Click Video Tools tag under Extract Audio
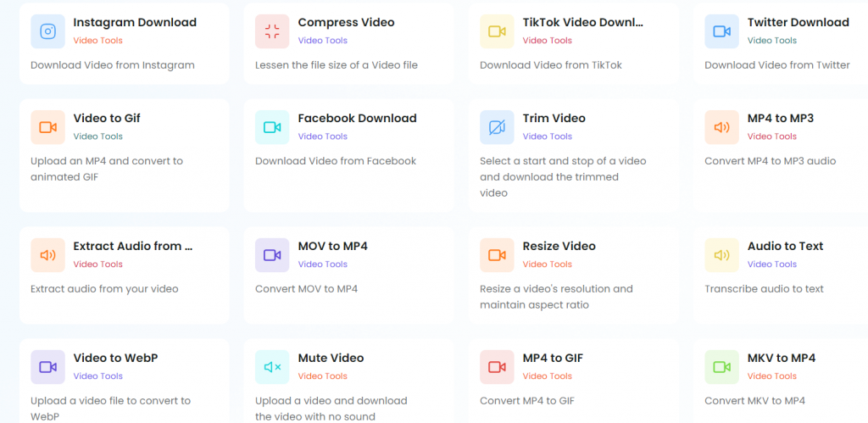The width and height of the screenshot is (868, 423). click(98, 264)
